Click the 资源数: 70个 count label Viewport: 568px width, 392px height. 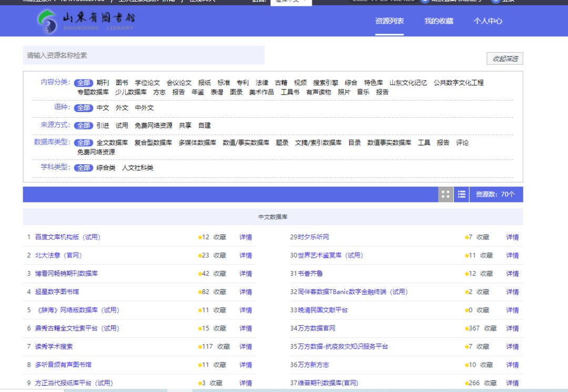[x=495, y=195]
